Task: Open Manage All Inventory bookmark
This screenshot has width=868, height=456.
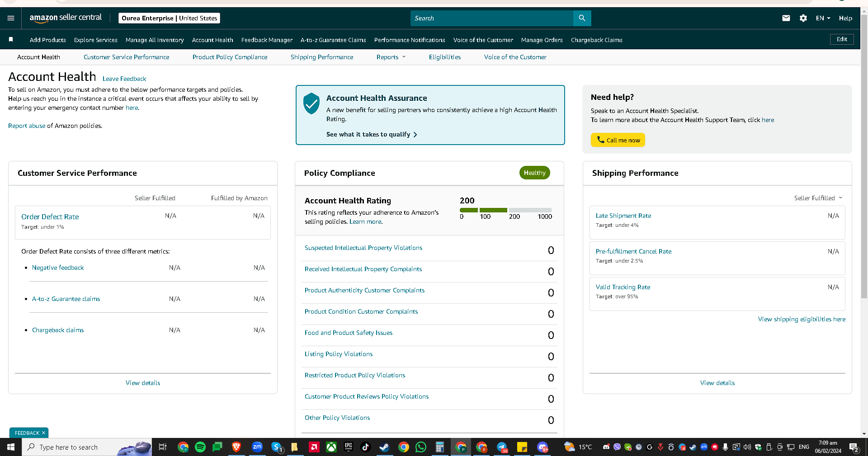Action: coord(155,40)
